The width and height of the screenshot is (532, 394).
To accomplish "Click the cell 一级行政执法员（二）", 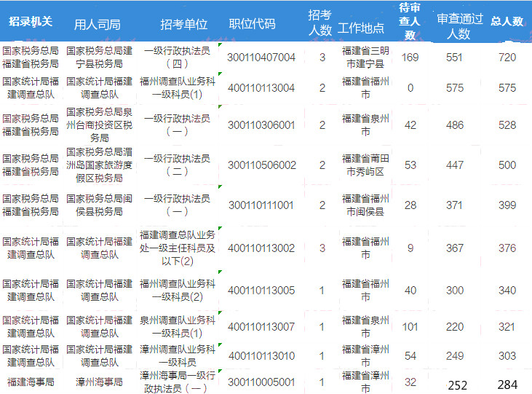I will point(177,165).
